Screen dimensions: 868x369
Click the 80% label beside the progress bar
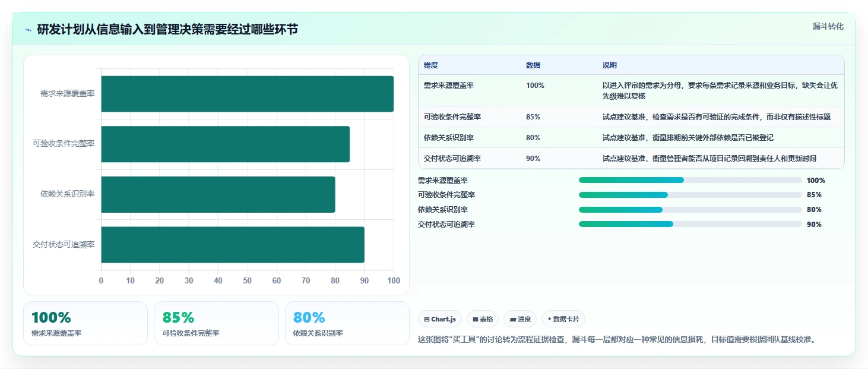(814, 210)
